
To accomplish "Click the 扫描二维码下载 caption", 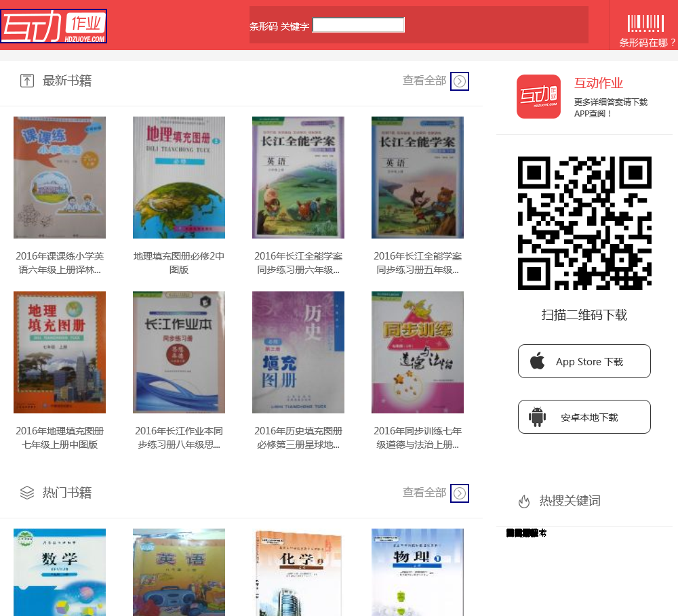I will (584, 314).
